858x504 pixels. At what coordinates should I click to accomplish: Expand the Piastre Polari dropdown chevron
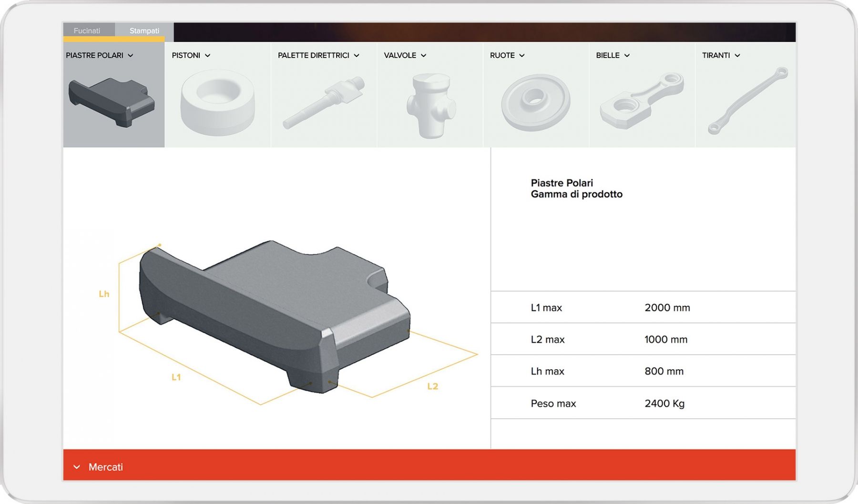[x=131, y=56]
